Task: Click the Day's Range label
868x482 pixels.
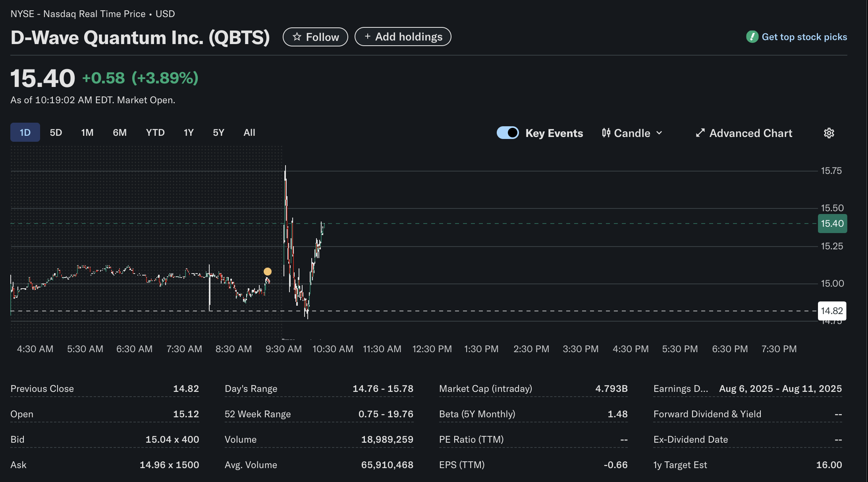Action: click(251, 389)
